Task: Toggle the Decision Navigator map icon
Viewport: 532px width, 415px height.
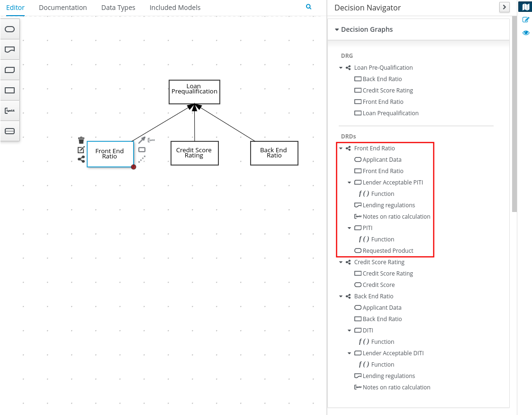Action: pos(525,7)
